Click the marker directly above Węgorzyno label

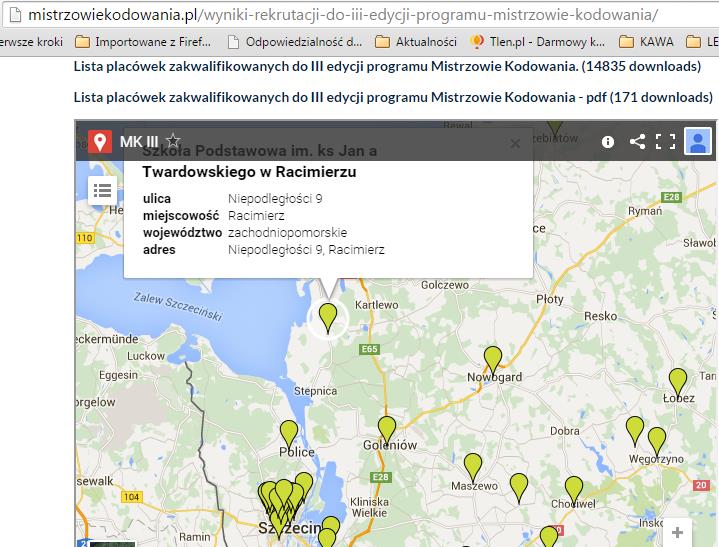pyautogui.click(x=657, y=441)
